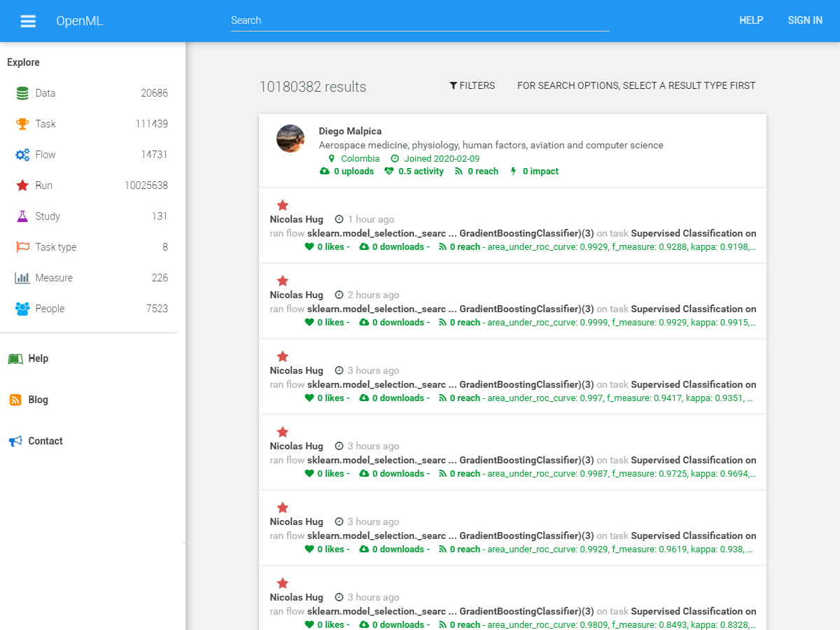Click the red Run star icon
Image resolution: width=840 pixels, height=630 pixels.
pos(22,185)
